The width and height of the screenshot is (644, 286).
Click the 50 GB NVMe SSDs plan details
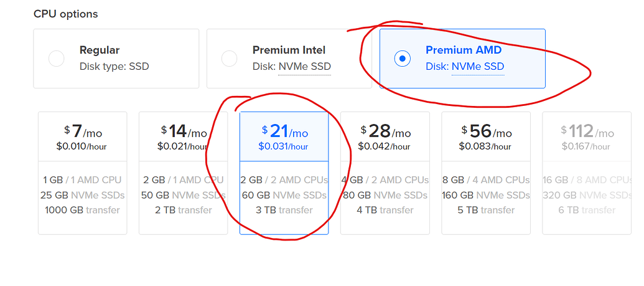pyautogui.click(x=184, y=195)
